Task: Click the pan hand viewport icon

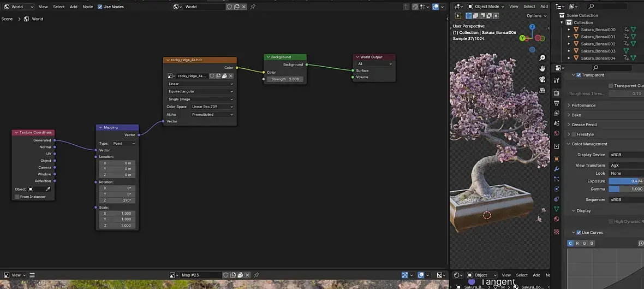Action: coord(542,69)
